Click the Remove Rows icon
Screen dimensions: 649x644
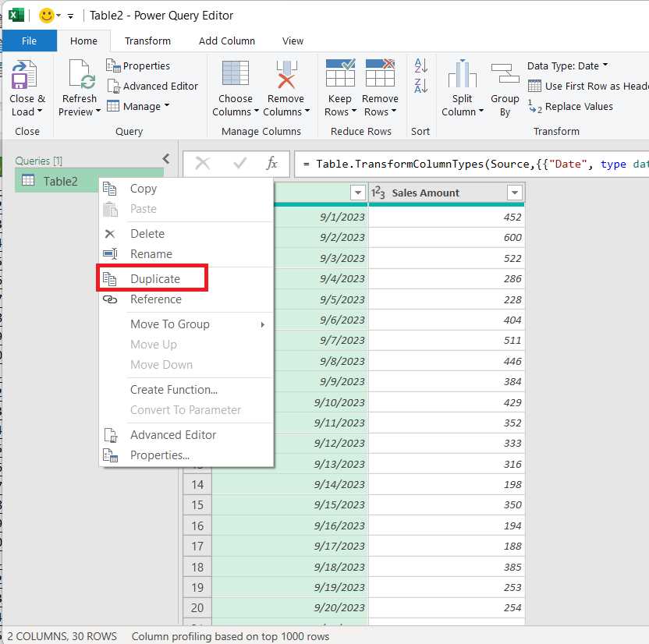coord(380,73)
